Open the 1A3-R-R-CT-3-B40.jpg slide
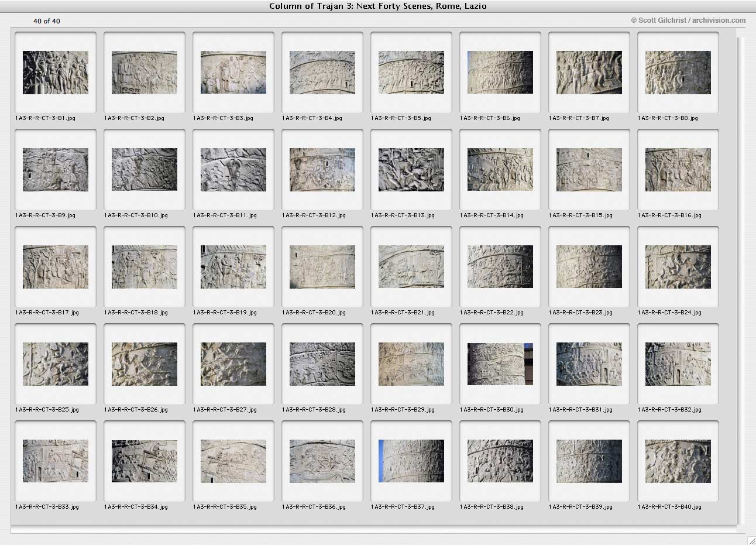Viewport: 756px width, 545px height. coord(678,461)
